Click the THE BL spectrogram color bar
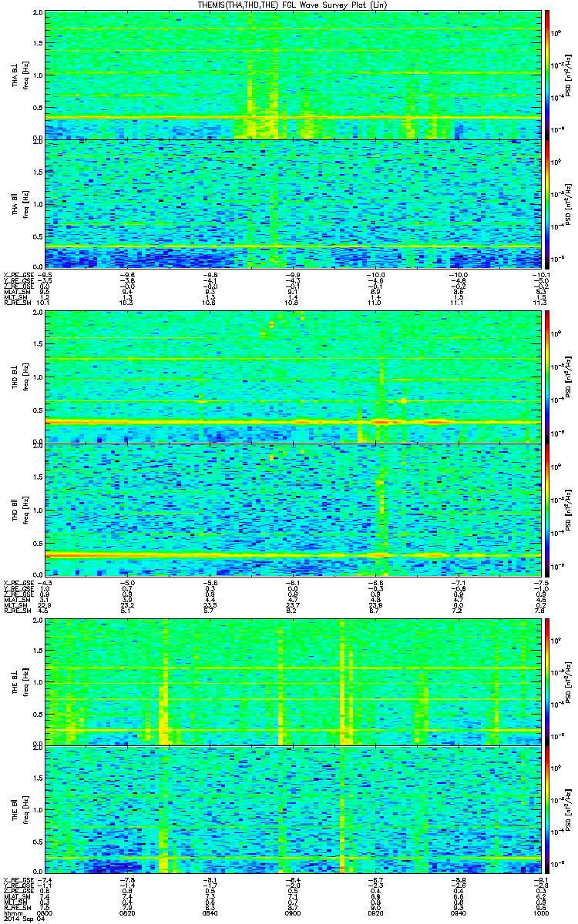The height and width of the screenshot is (924, 578). tap(547, 681)
